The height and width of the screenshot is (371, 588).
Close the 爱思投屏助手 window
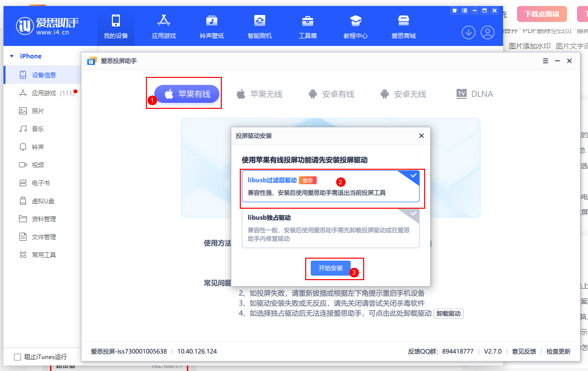(x=569, y=61)
